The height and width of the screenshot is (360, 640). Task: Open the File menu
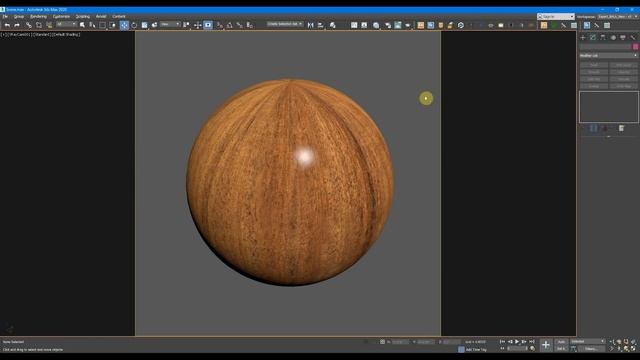(x=5, y=17)
